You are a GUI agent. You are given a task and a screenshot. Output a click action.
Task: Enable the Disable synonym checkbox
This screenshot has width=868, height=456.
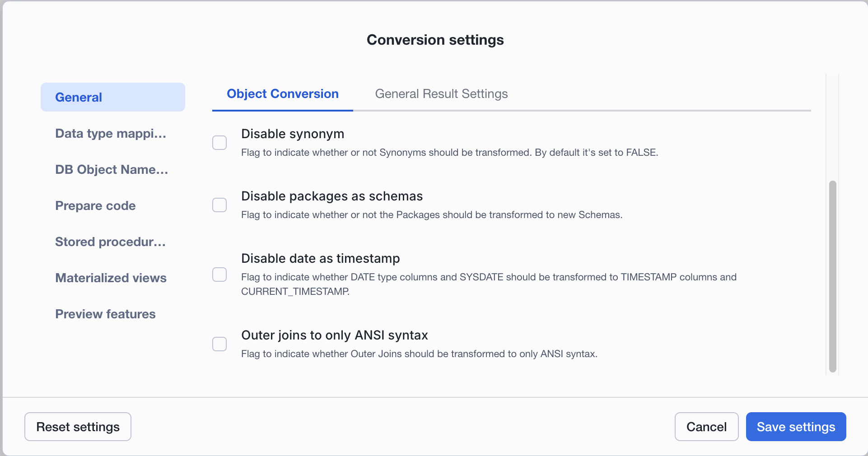[219, 142]
